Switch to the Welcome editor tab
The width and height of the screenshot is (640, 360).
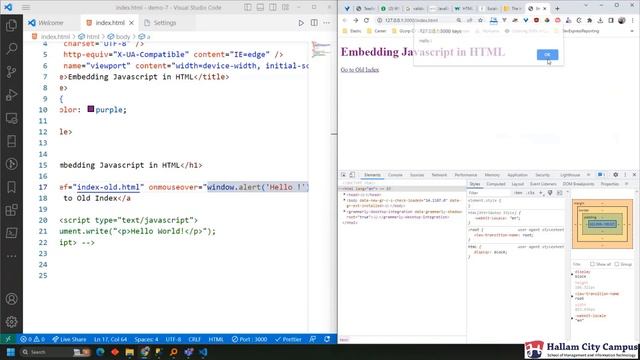52,23
